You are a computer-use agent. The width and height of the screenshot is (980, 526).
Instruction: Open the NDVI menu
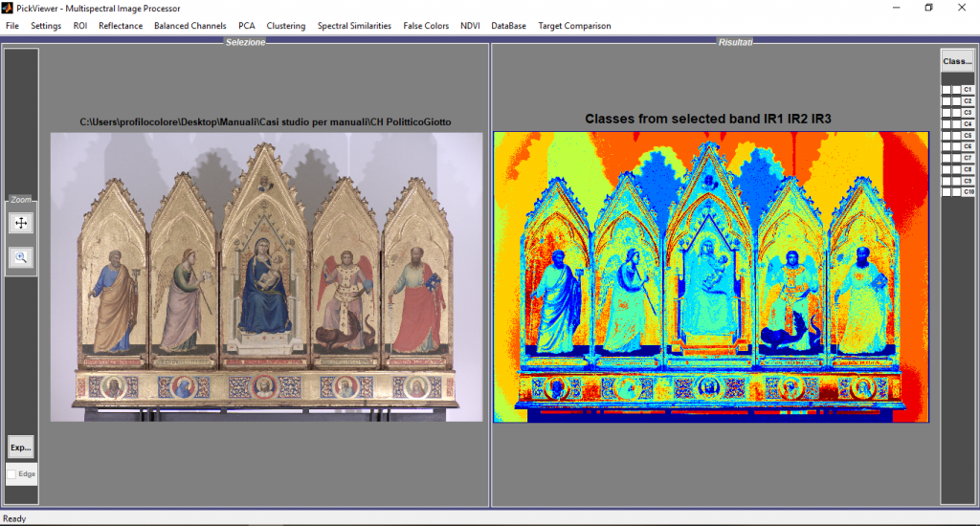(x=470, y=26)
